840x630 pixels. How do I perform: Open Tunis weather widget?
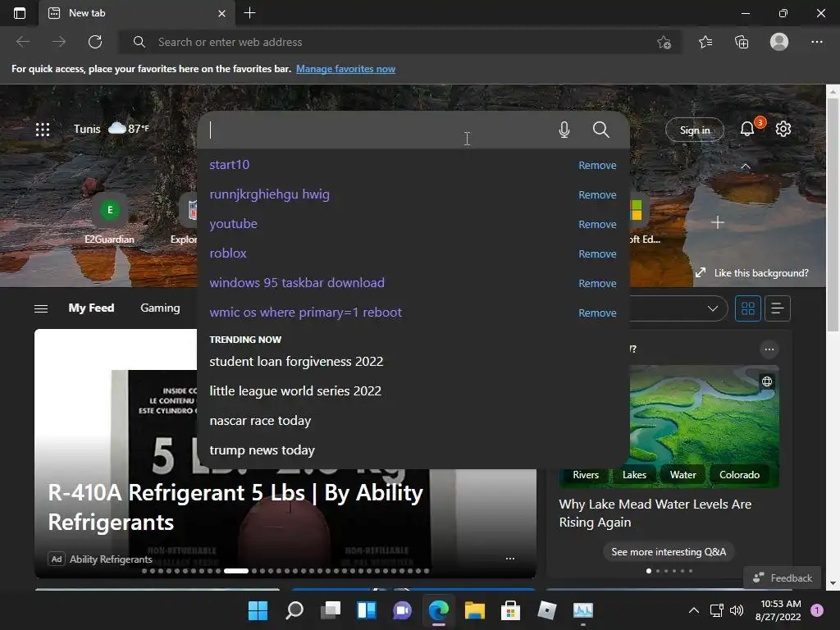(112, 129)
